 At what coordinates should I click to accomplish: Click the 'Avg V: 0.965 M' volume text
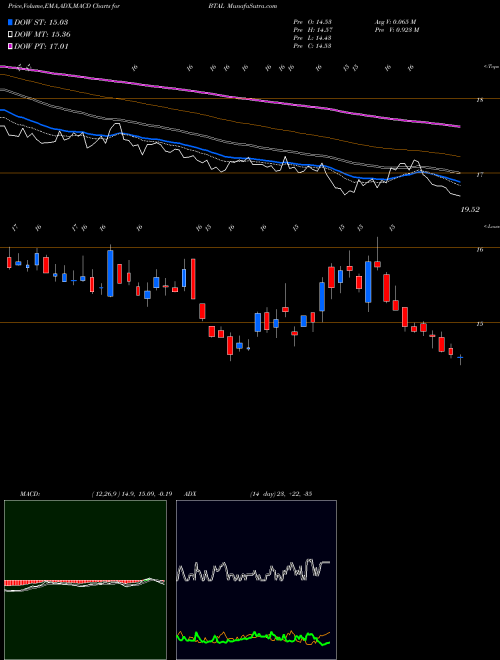click(395, 22)
